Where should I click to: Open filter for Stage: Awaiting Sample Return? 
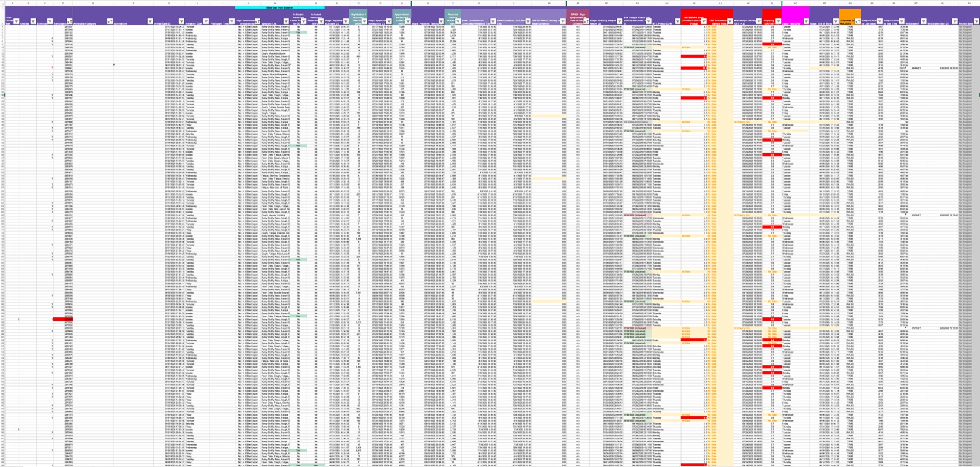(620, 21)
